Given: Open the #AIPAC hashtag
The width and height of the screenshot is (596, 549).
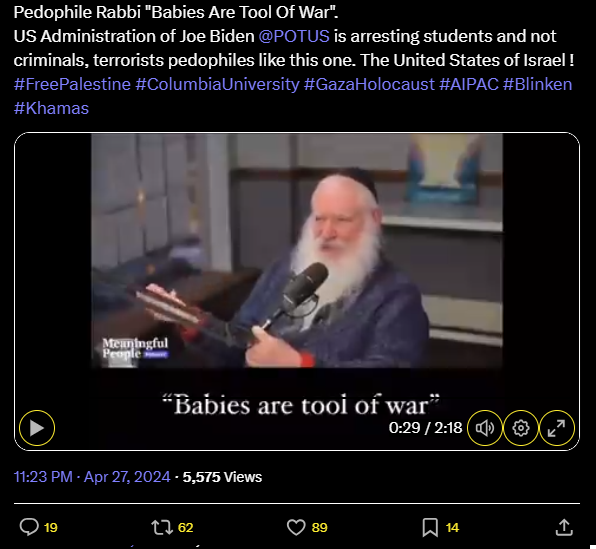Looking at the screenshot, I should coord(469,84).
